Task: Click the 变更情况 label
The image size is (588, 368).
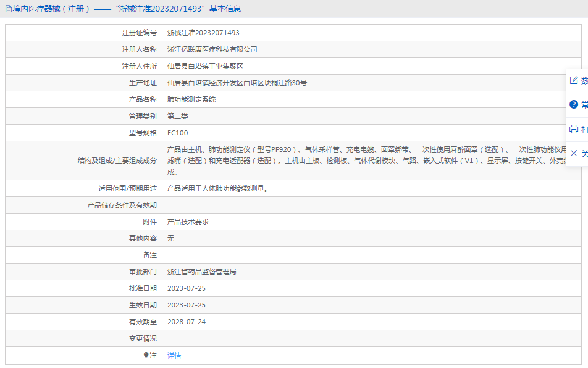Action: [143, 338]
